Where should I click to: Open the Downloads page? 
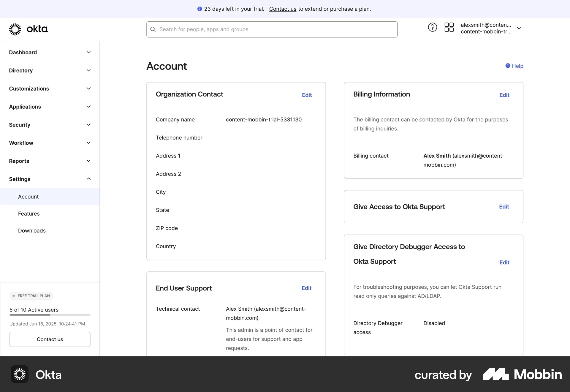coord(32,230)
